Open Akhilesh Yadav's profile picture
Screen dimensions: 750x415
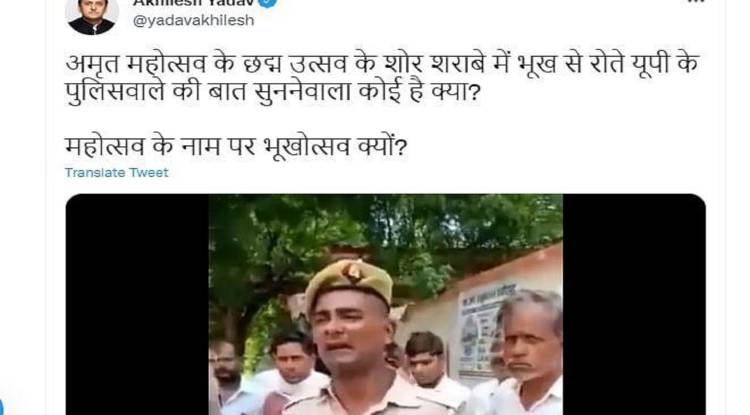92,14
